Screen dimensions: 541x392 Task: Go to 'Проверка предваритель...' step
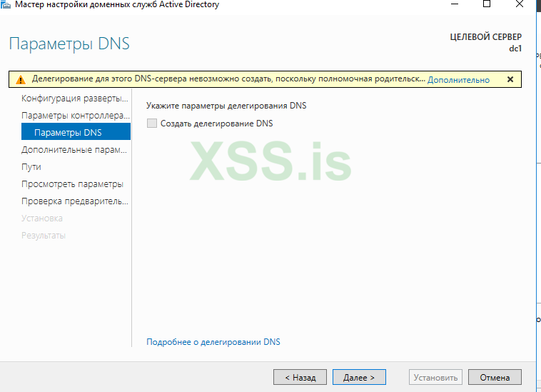point(75,201)
